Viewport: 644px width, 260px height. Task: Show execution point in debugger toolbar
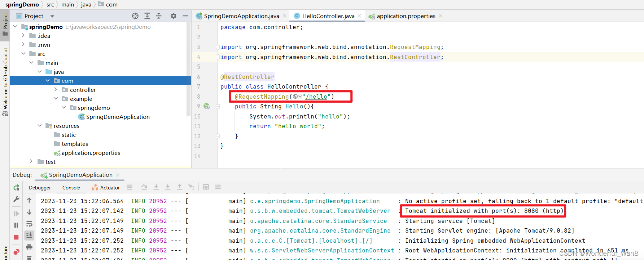click(x=130, y=187)
